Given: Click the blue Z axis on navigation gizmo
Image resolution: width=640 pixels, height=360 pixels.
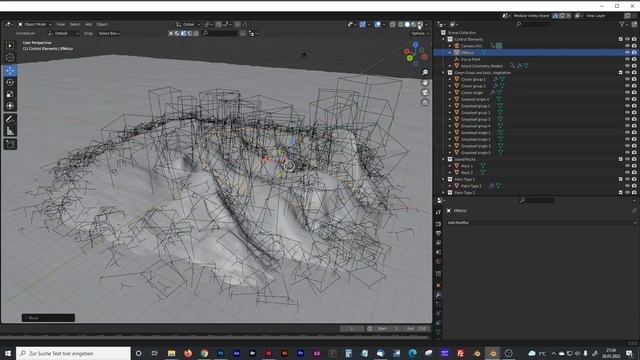Looking at the screenshot, I should click(x=416, y=44).
